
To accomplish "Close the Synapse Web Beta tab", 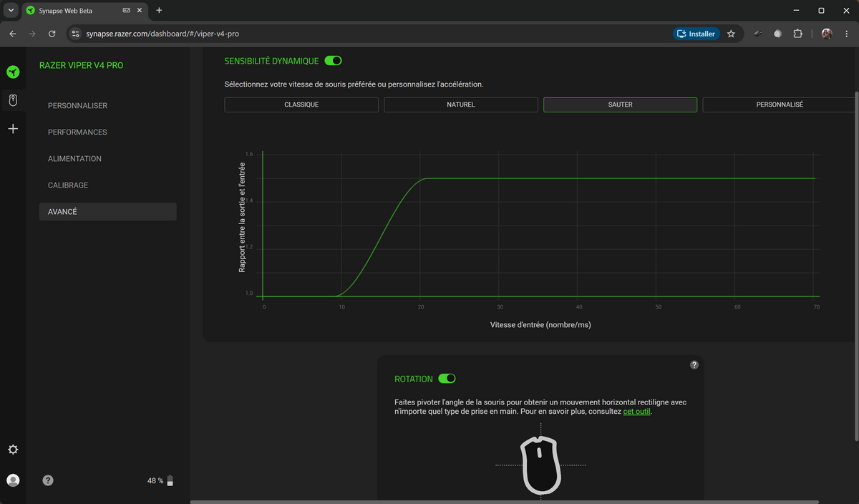I will point(140,10).
